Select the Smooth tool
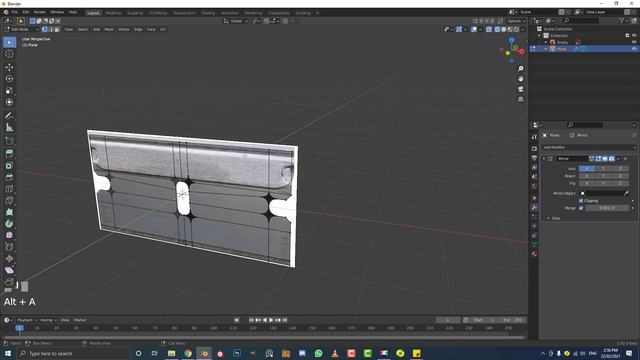This screenshot has height=360, width=640. [x=9, y=235]
